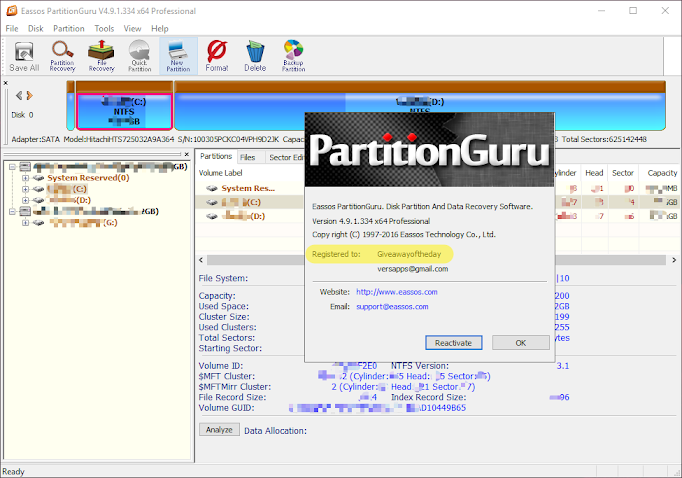Switch to the Sector Editor tab
Screen dimensions: 682x478
pyautogui.click(x=285, y=157)
